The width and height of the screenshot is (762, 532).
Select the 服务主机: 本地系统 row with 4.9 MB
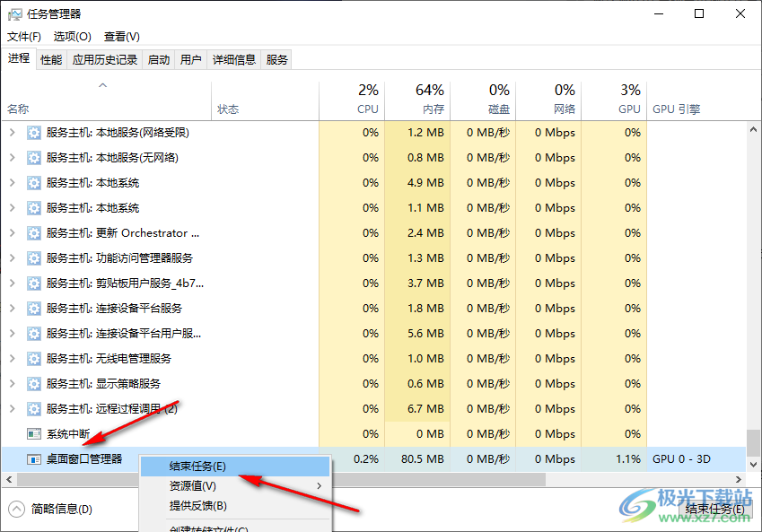374,183
